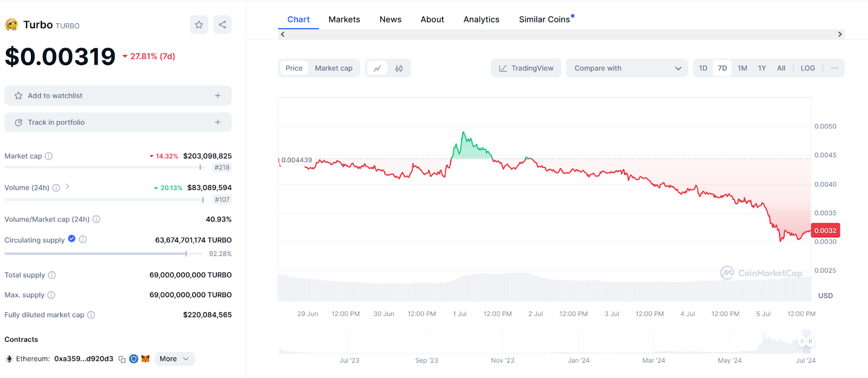This screenshot has width=868, height=378.
Task: Select 1M time range
Action: pos(743,68)
